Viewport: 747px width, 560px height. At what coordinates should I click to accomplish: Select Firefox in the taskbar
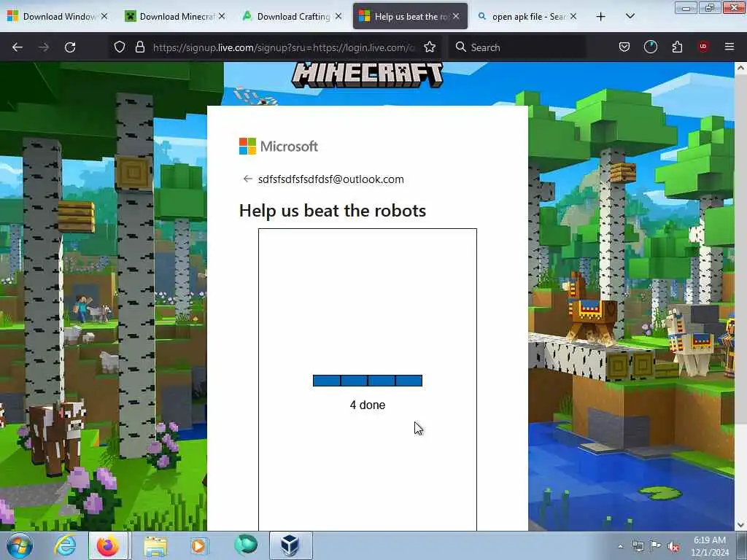coord(108,545)
